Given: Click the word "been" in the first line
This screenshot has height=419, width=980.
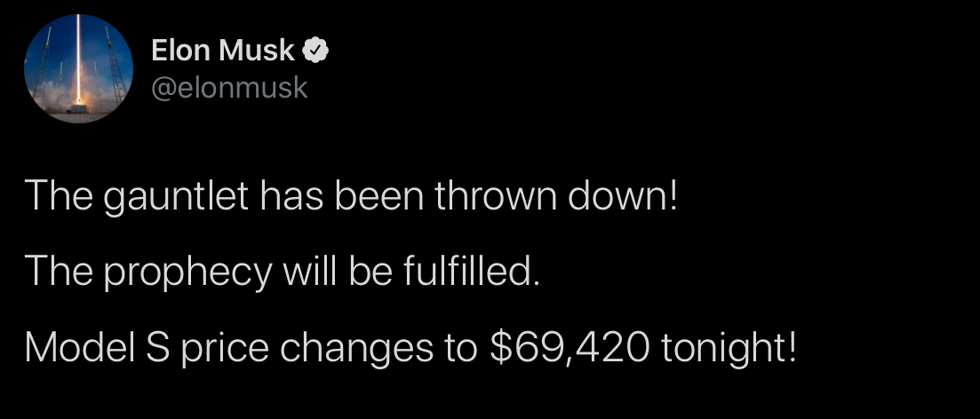Looking at the screenshot, I should [378, 197].
